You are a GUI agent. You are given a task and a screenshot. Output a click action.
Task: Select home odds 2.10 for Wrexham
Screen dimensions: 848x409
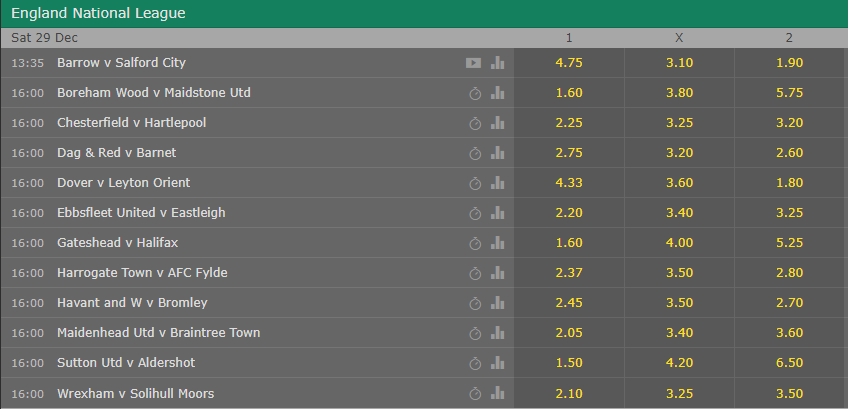click(x=569, y=393)
